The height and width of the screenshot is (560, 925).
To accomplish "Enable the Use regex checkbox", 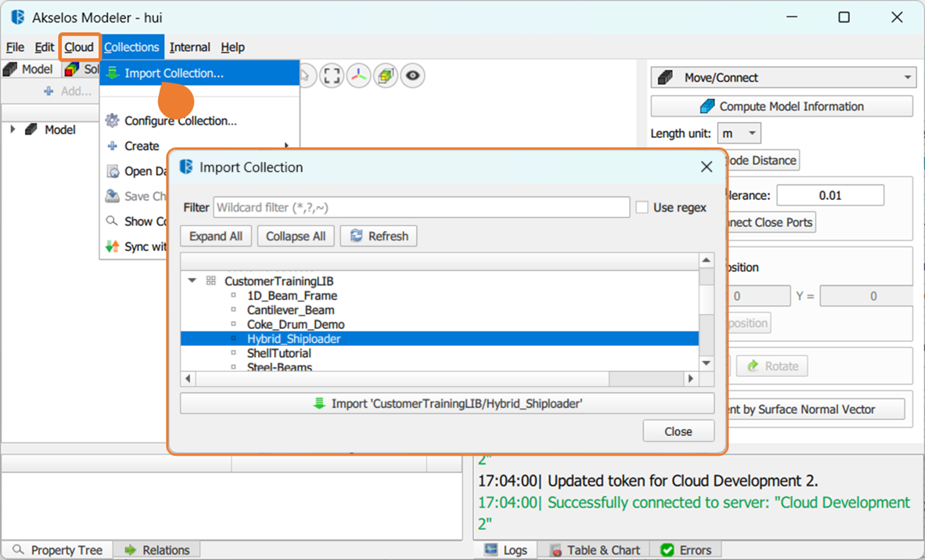I will (642, 207).
